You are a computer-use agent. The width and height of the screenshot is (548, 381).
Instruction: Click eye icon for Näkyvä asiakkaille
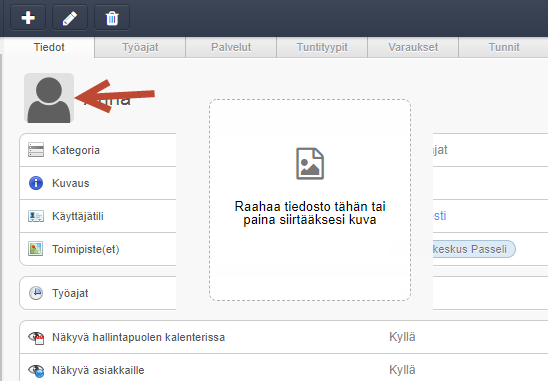36,371
